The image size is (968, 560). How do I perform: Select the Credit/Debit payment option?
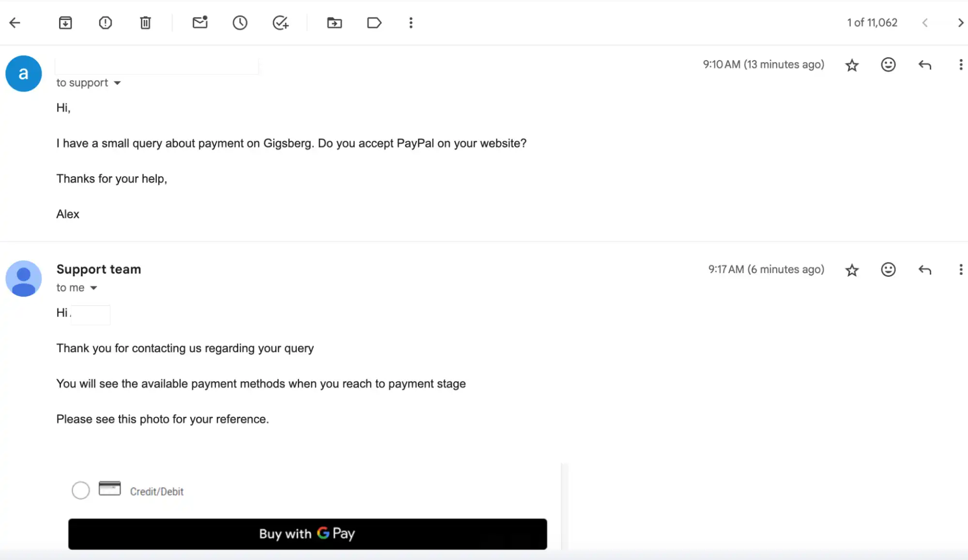tap(81, 490)
